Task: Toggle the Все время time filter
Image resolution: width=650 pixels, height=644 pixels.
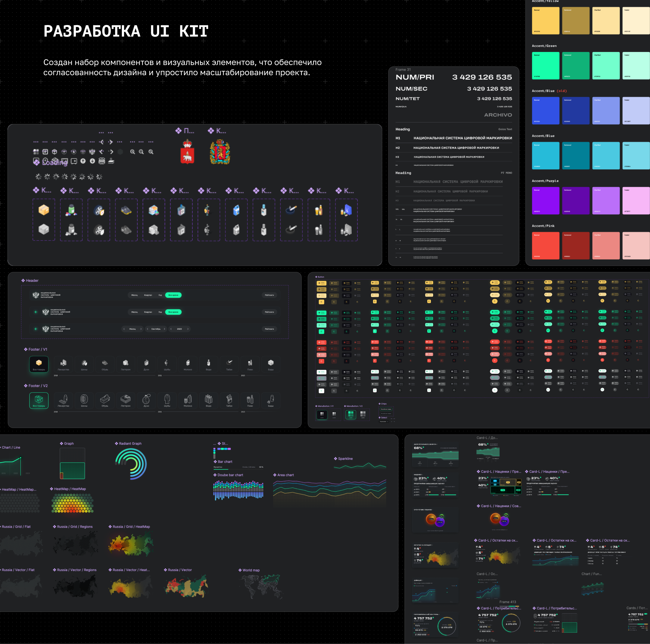Action: click(x=173, y=295)
